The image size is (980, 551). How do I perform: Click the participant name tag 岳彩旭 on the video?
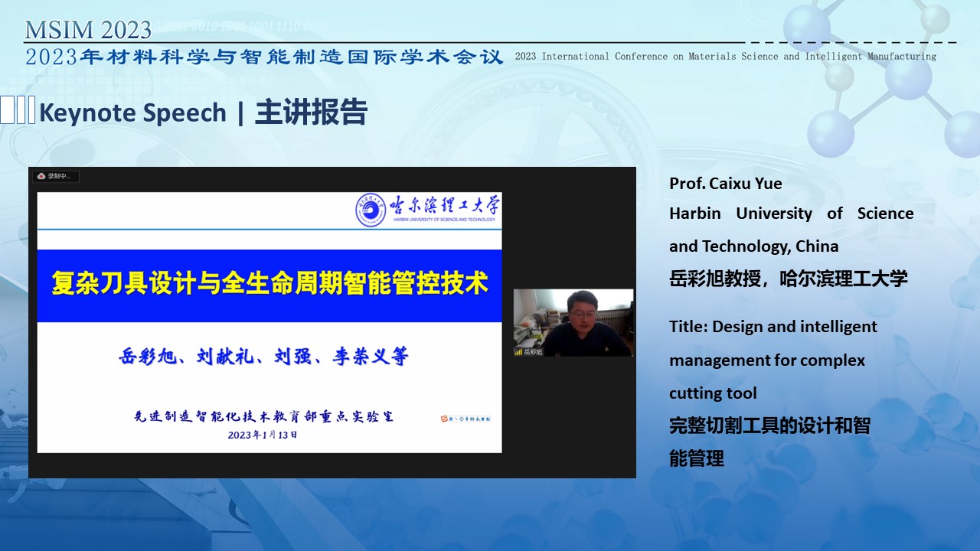tap(532, 352)
